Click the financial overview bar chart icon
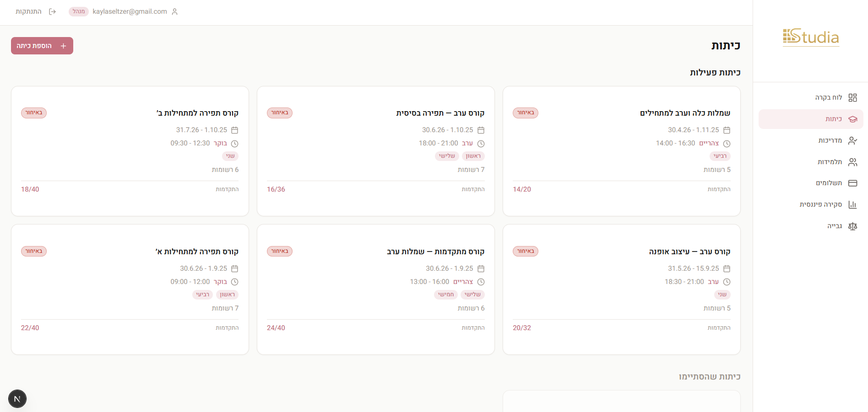The height and width of the screenshot is (412, 868). (852, 204)
